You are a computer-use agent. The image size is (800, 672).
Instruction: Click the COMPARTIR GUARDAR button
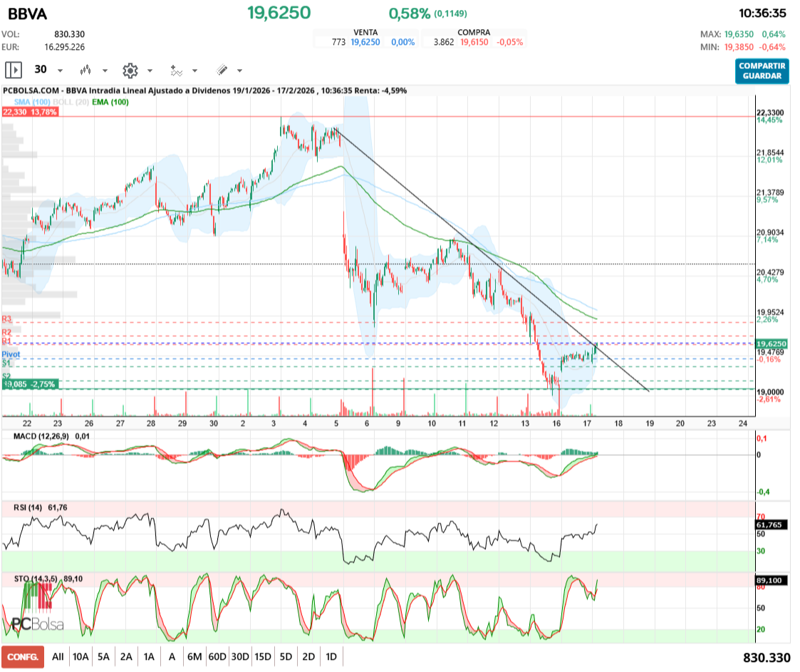(x=762, y=71)
